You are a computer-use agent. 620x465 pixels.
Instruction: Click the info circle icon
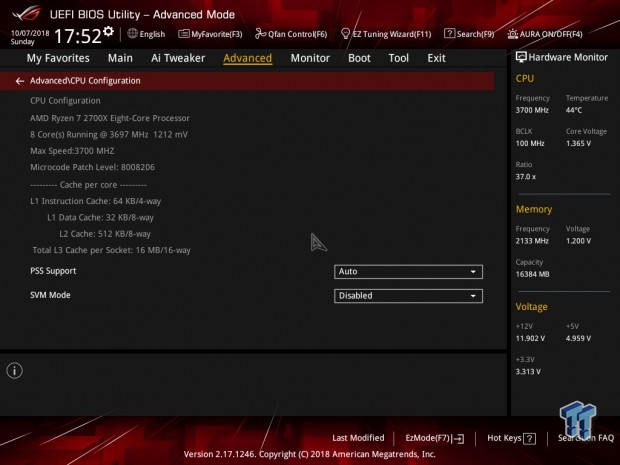click(15, 370)
